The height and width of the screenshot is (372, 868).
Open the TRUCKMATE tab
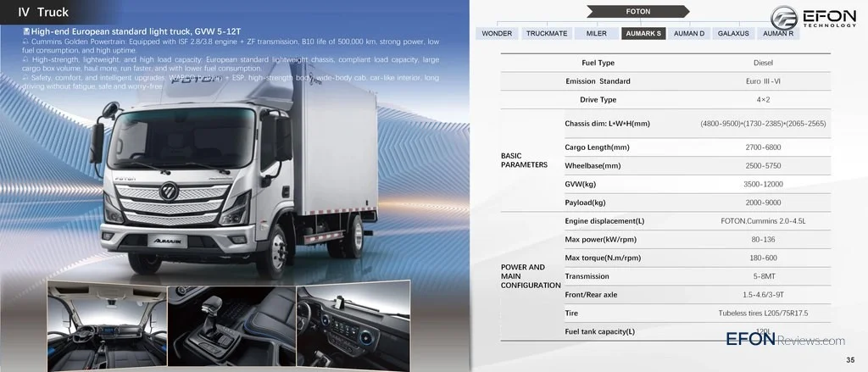[547, 33]
